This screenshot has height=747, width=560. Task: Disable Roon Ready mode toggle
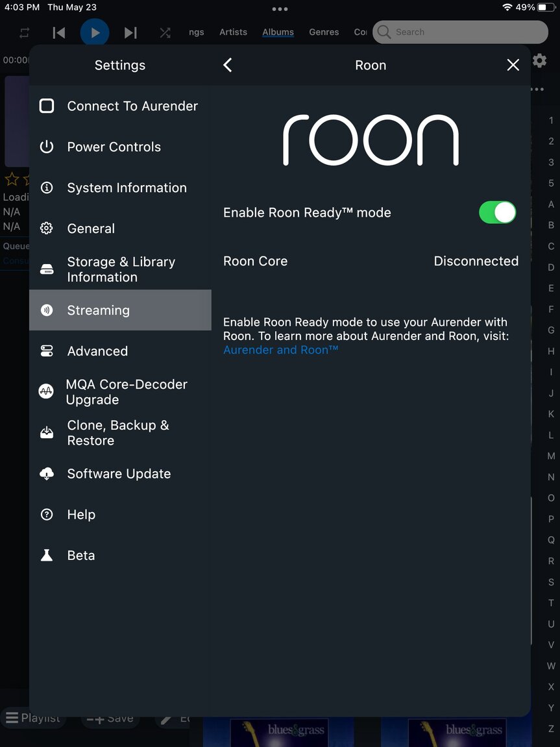(x=497, y=212)
